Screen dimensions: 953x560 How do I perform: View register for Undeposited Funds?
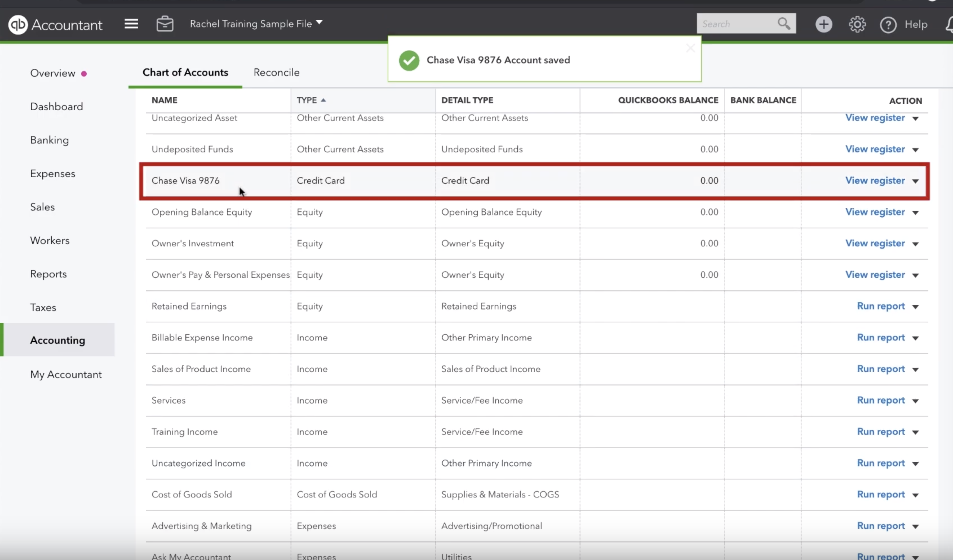tap(875, 149)
